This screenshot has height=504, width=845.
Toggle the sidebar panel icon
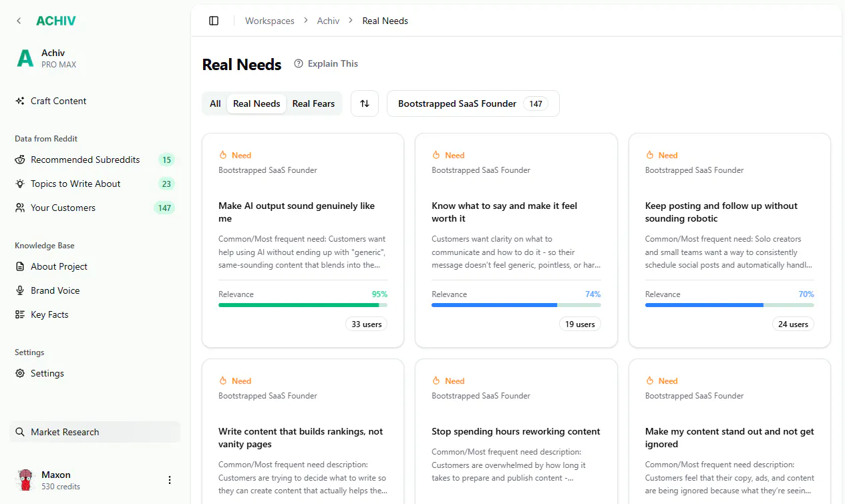click(x=214, y=21)
